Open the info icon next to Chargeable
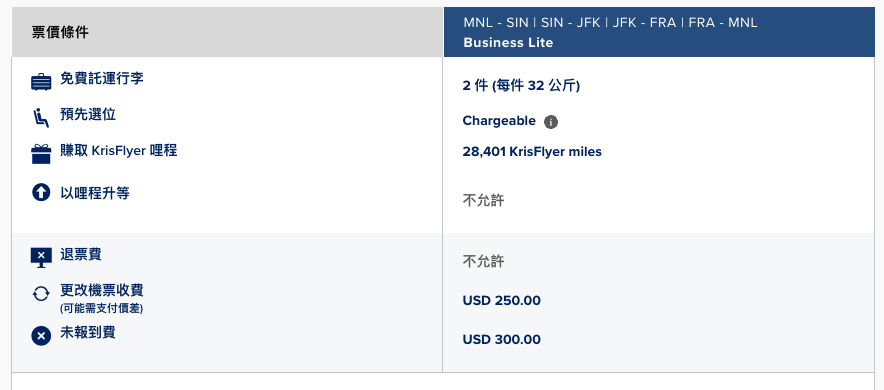 551,122
